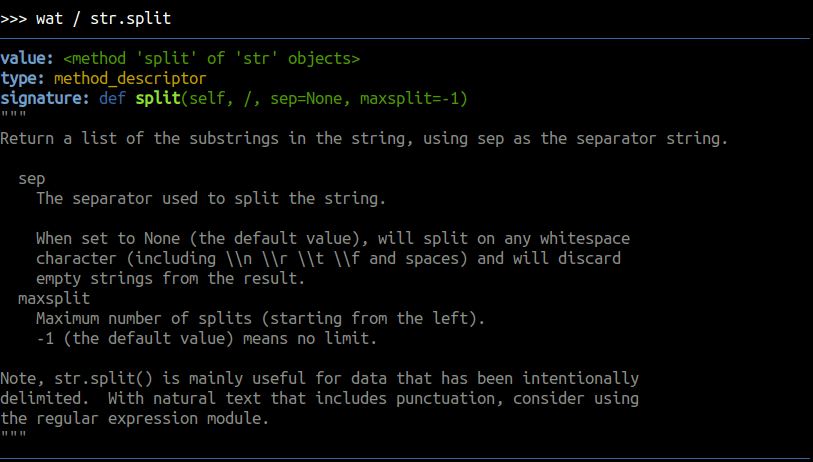
Task: Click the '-1 (the default value) means no limit' line
Action: [206, 338]
